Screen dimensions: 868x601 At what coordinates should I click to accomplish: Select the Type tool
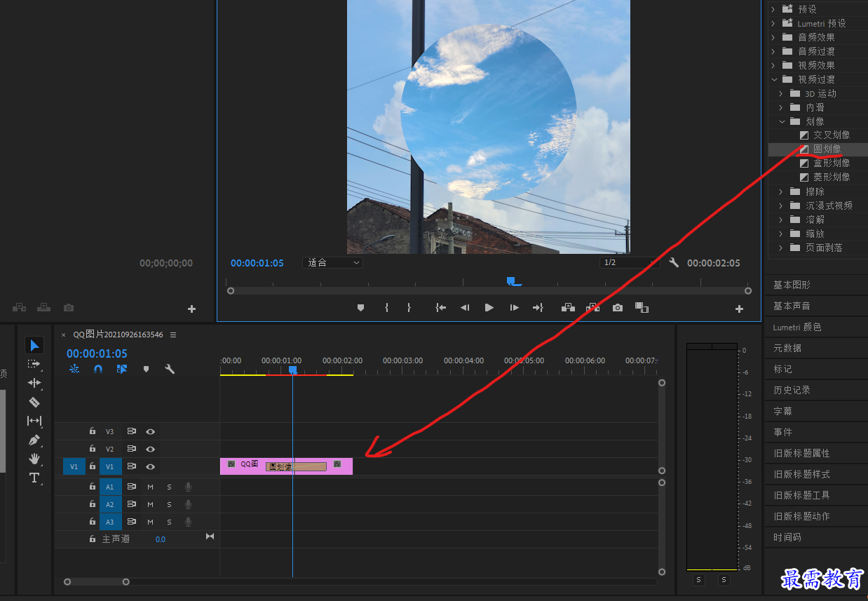click(x=34, y=478)
